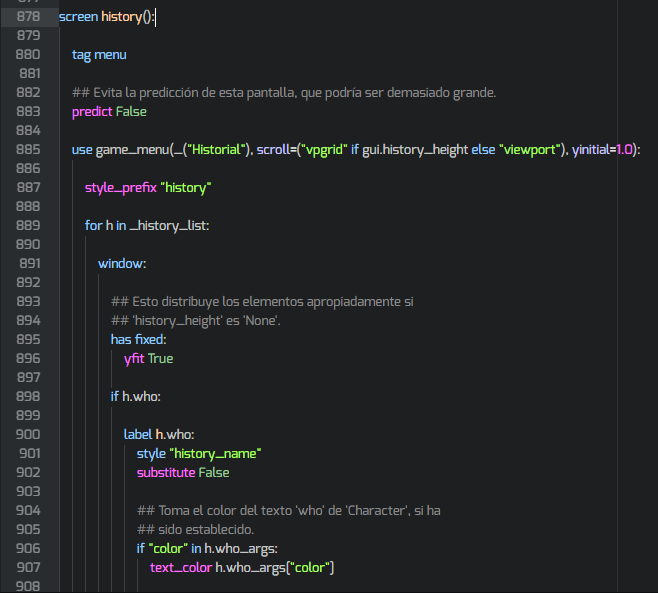
Task: Click the "Historial" string in game_menu call
Action: [x=215, y=149]
